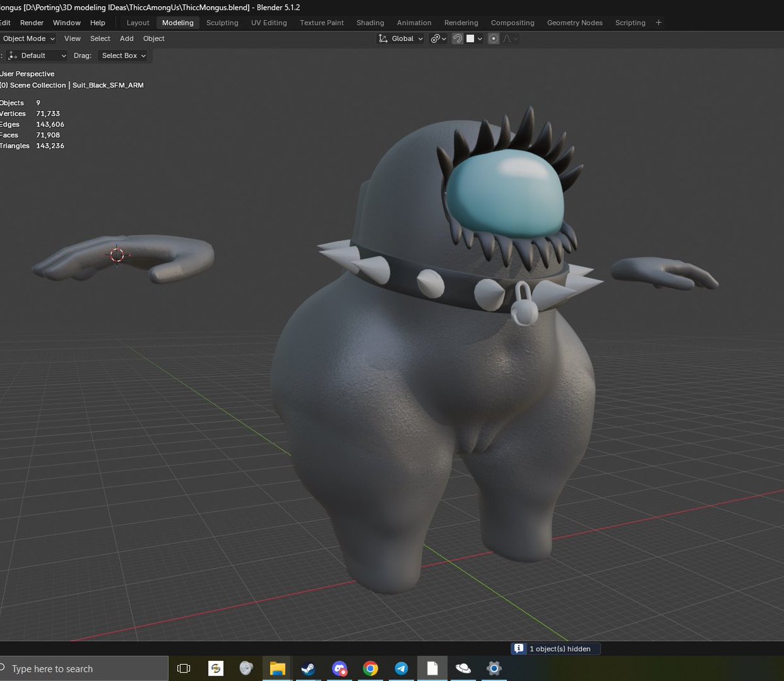The image size is (784, 681).
Task: Open the proportional editing falloff dropdown
Action: tap(510, 39)
